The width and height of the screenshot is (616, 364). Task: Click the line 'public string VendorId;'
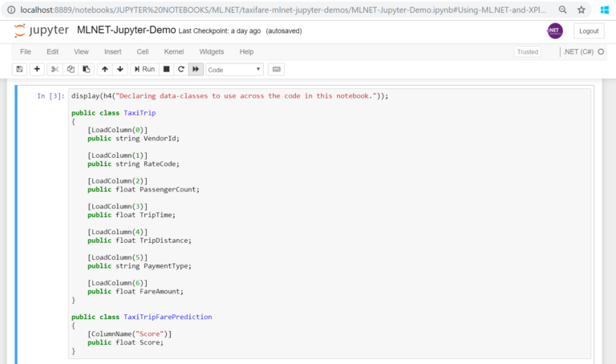coord(133,139)
